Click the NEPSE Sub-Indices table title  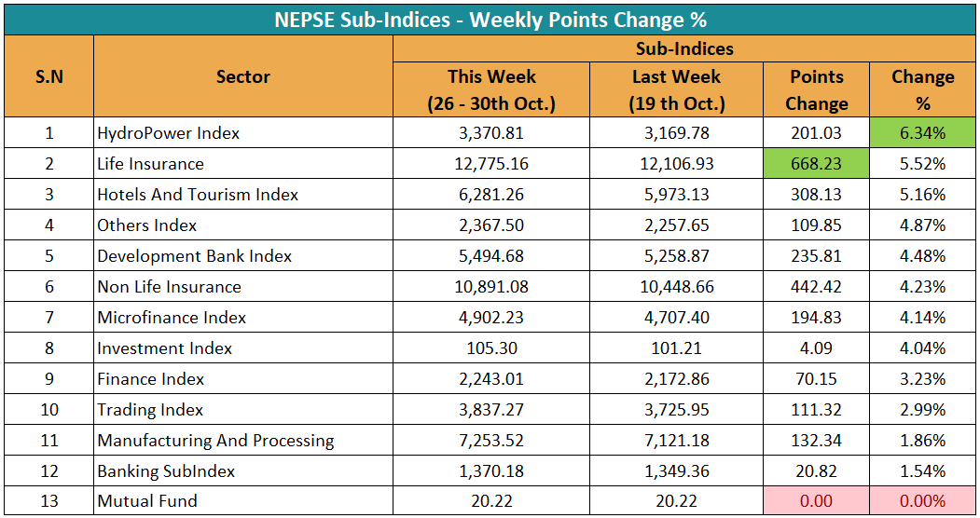point(490,19)
